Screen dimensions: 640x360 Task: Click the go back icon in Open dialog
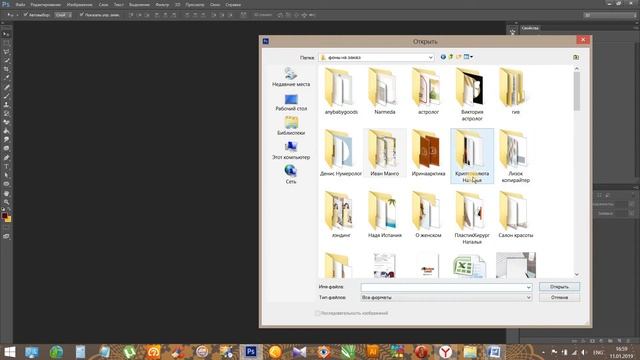click(x=443, y=57)
